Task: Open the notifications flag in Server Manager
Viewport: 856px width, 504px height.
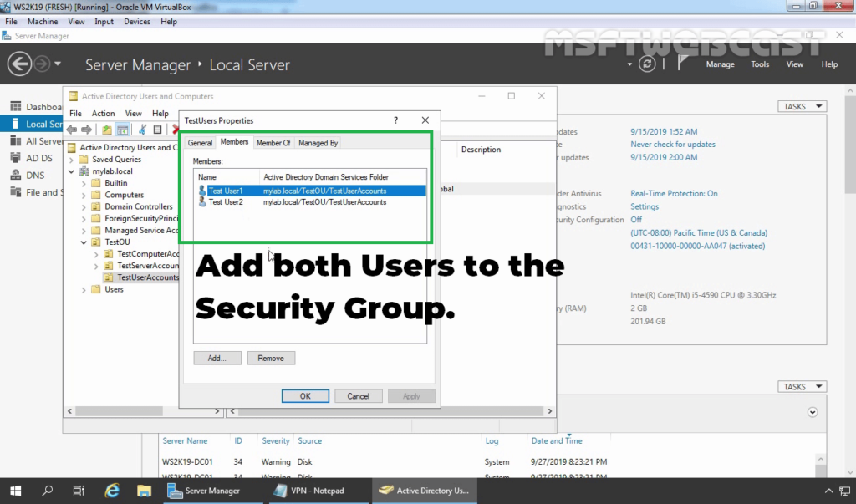Action: [682, 64]
